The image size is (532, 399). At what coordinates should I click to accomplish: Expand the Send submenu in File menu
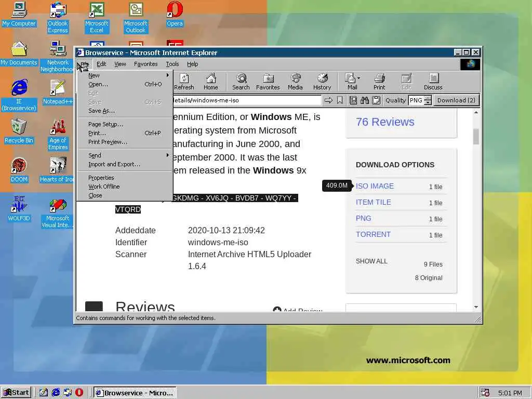[126, 155]
